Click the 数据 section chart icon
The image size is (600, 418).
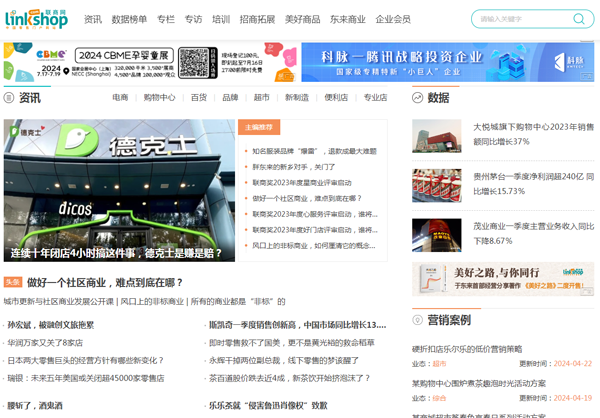click(417, 98)
